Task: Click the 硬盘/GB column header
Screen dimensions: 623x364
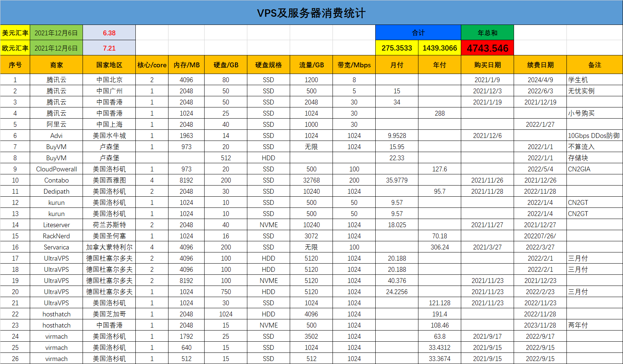Action: (226, 65)
